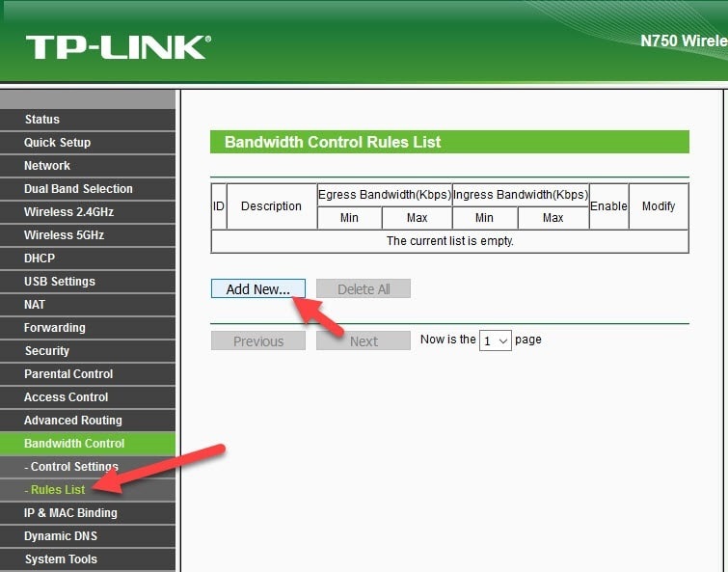Select DHCP in the sidebar

40,259
